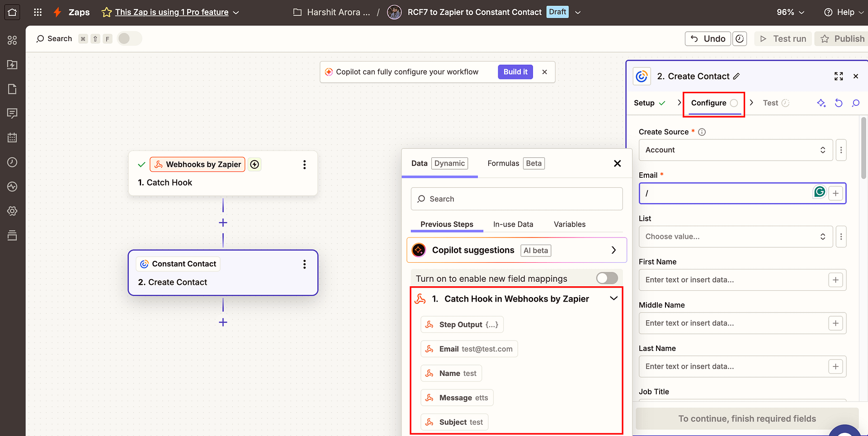Dismiss the Copilot banner

pos(545,72)
